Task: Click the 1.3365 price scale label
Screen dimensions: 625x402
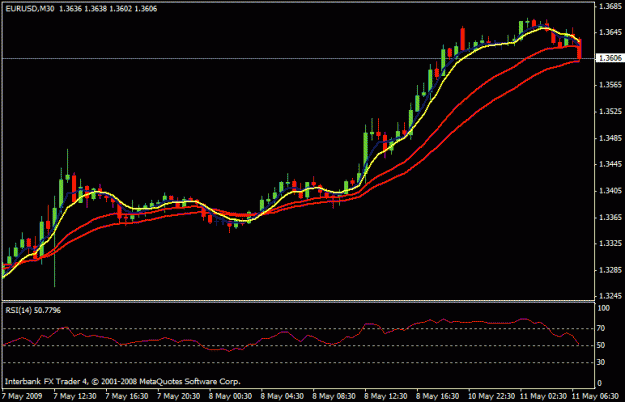Action: 611,217
